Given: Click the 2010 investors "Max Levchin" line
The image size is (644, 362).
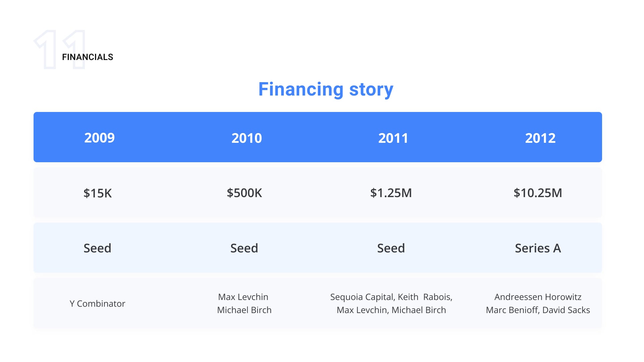Looking at the screenshot, I should (243, 297).
